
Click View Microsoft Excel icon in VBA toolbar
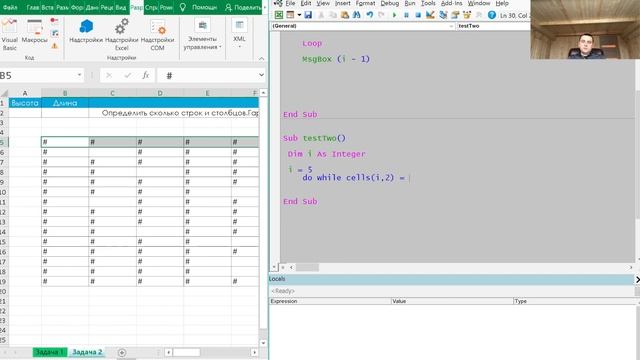(x=279, y=15)
